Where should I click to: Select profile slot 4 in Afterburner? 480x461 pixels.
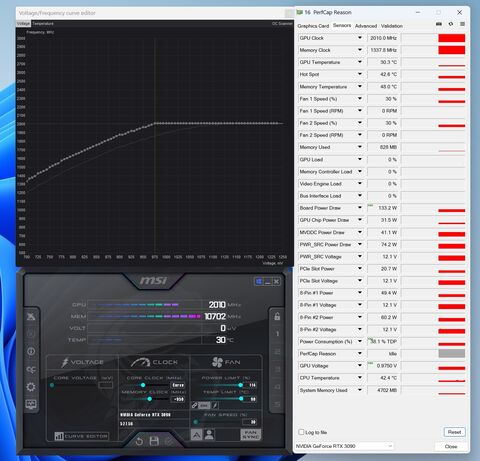(x=277, y=387)
